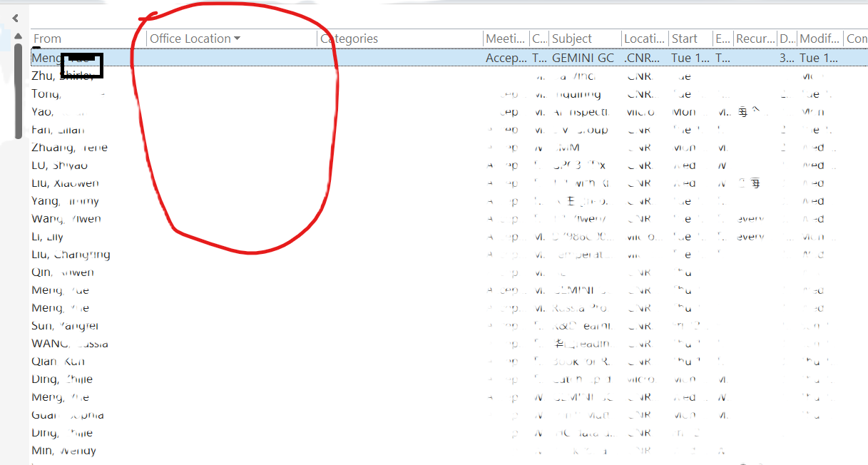Click the Modif... column header
868x465 pixels.
tap(820, 39)
